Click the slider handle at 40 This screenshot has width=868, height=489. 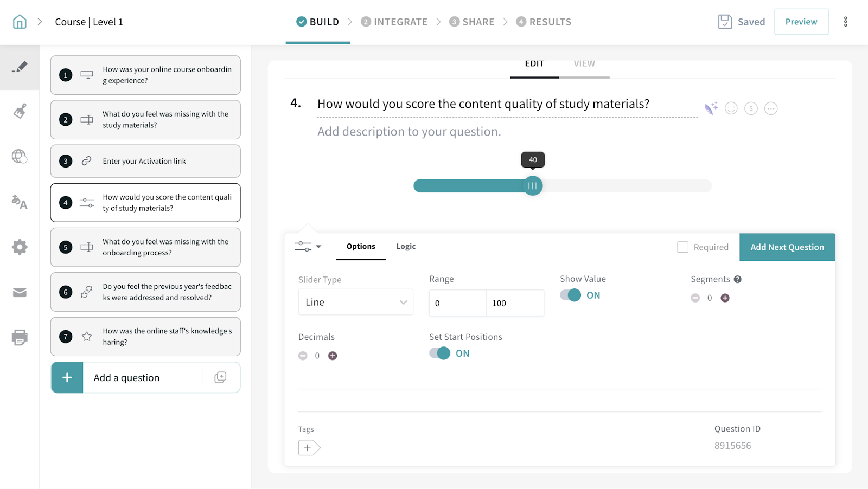click(533, 186)
